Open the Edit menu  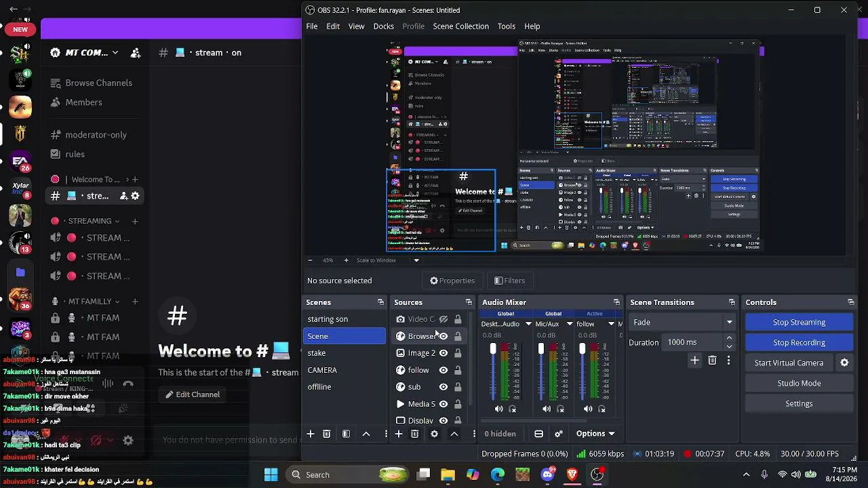[333, 26]
